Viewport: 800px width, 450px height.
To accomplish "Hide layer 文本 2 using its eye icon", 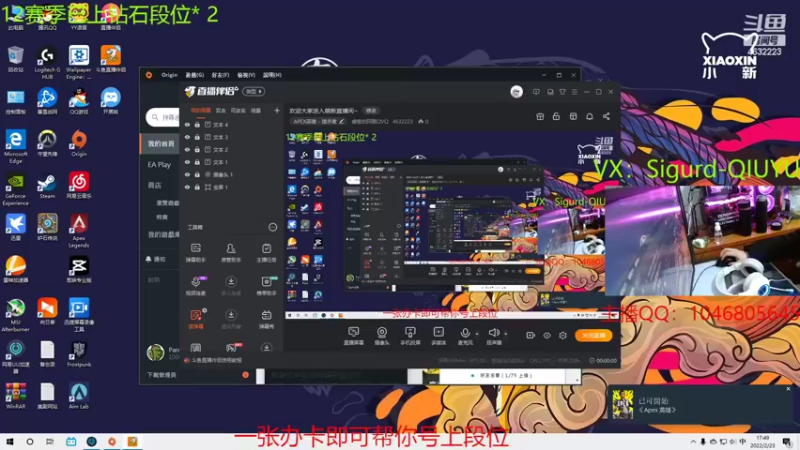I will pos(187,149).
